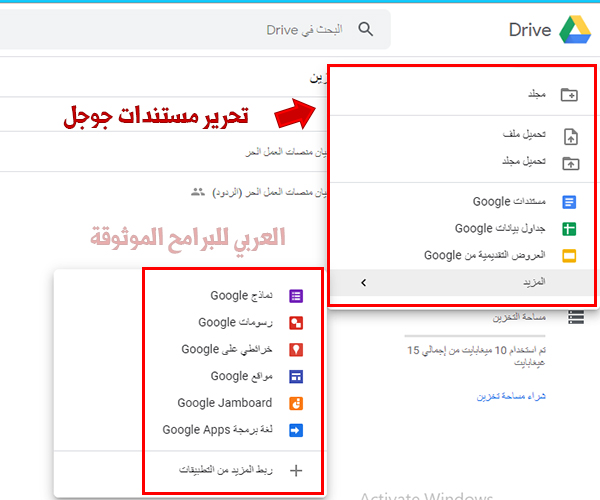Click the Google My Maps icon
The height and width of the screenshot is (500, 600).
[x=296, y=350]
